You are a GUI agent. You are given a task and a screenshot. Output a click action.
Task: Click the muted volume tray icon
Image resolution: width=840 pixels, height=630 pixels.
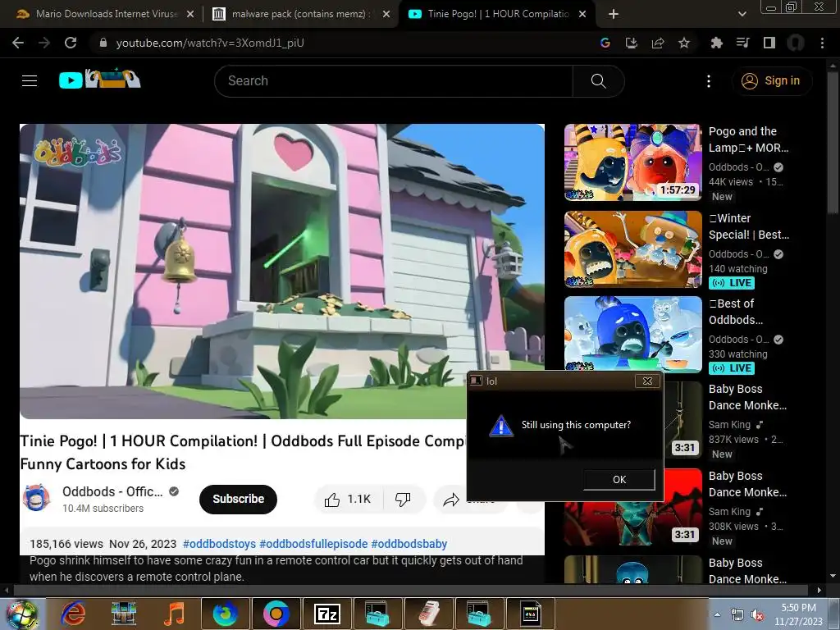pos(757,615)
